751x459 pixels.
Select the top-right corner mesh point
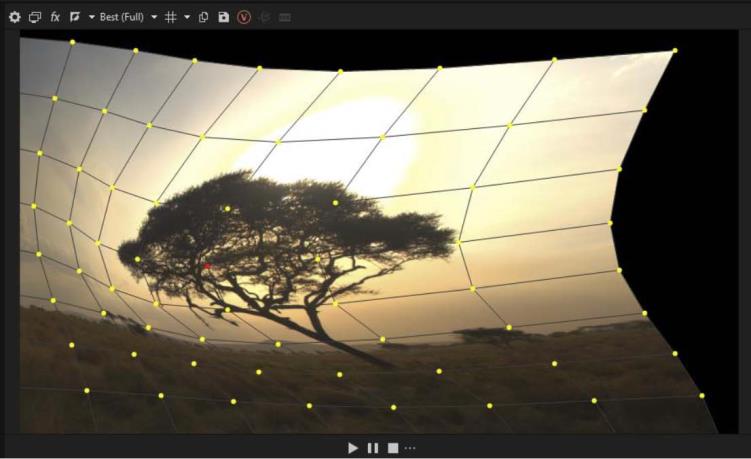[x=675, y=50]
